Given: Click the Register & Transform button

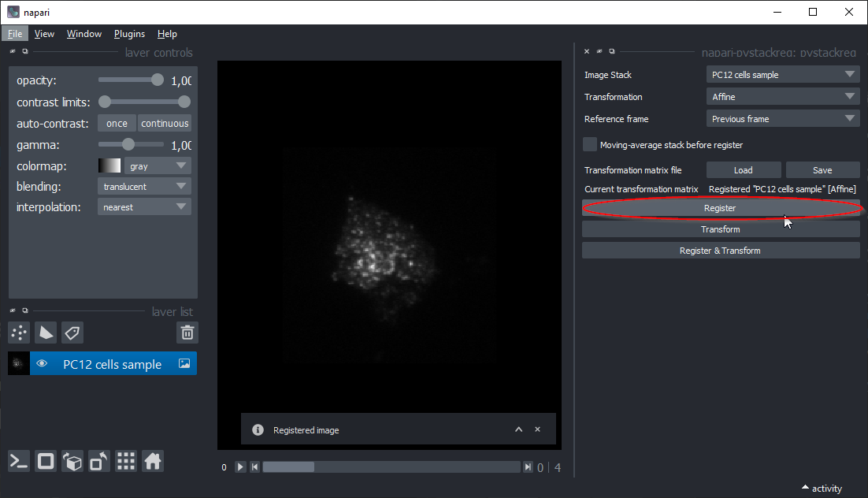Looking at the screenshot, I should click(x=720, y=251).
